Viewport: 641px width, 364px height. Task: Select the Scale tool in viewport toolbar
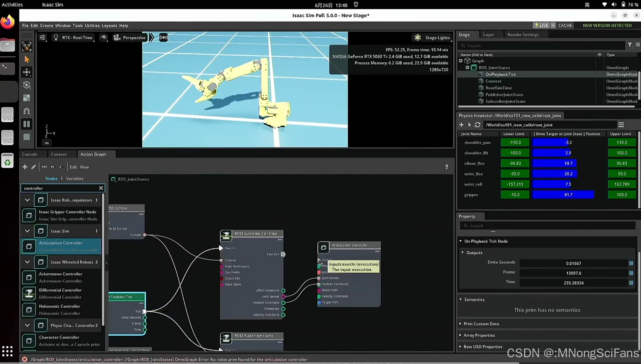pos(27,98)
